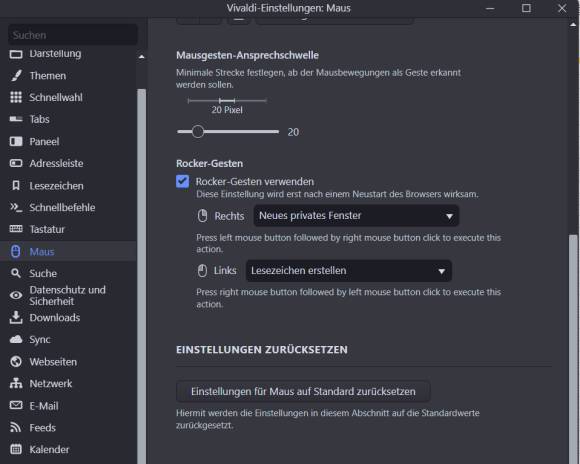
Task: Click the Kalender icon
Action: pos(16,449)
